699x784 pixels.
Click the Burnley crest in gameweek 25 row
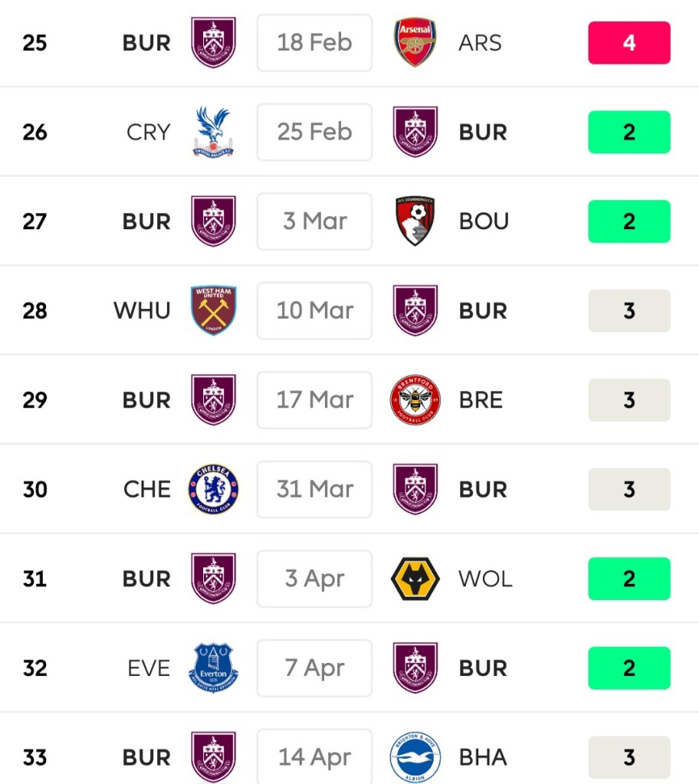213,43
